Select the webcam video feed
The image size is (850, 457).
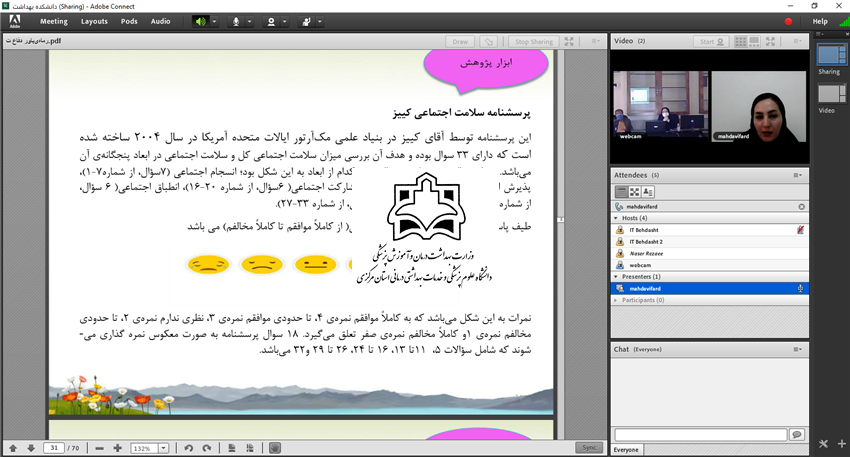660,106
